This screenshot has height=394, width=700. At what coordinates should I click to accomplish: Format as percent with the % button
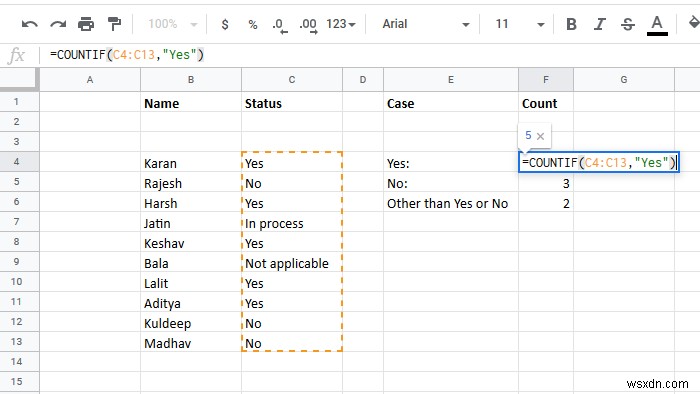pos(253,25)
